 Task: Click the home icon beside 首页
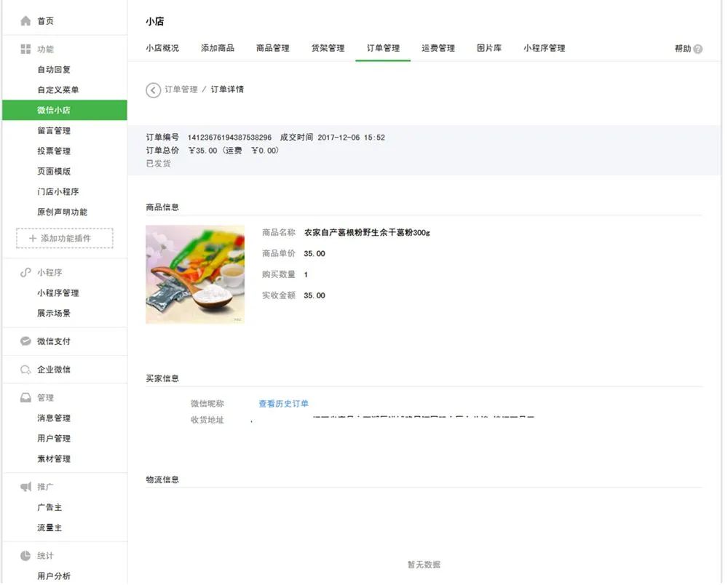pyautogui.click(x=25, y=21)
